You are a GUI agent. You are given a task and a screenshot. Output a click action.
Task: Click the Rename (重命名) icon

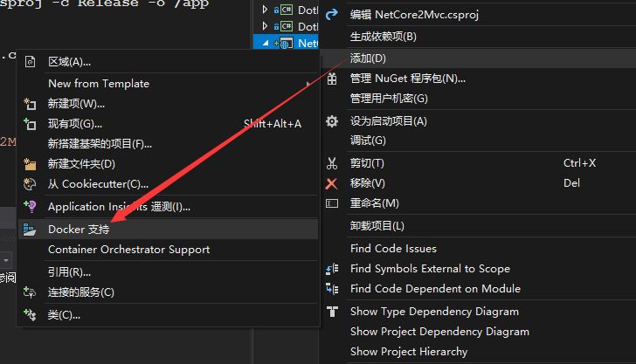tap(332, 203)
